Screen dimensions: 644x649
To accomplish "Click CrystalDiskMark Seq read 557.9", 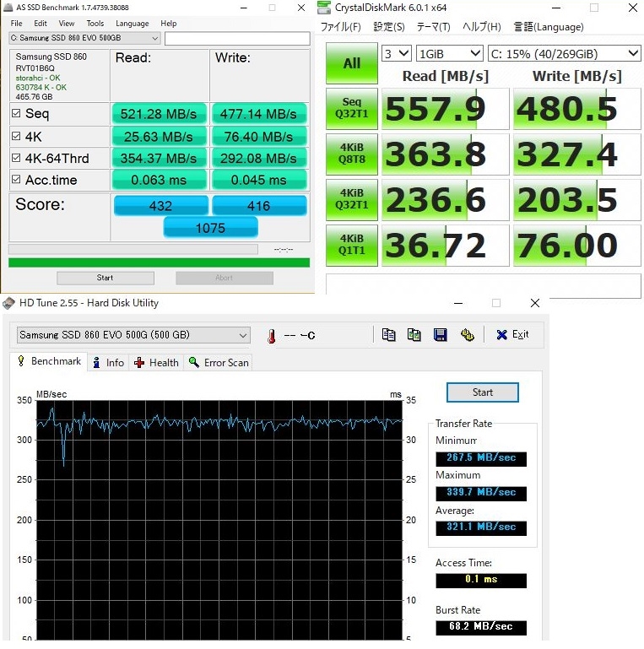I will tap(445, 109).
